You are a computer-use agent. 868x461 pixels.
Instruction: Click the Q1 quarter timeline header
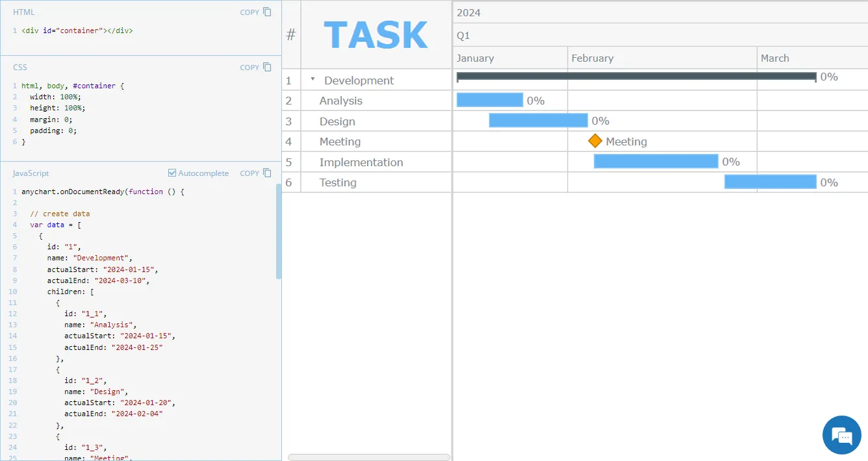click(x=660, y=35)
